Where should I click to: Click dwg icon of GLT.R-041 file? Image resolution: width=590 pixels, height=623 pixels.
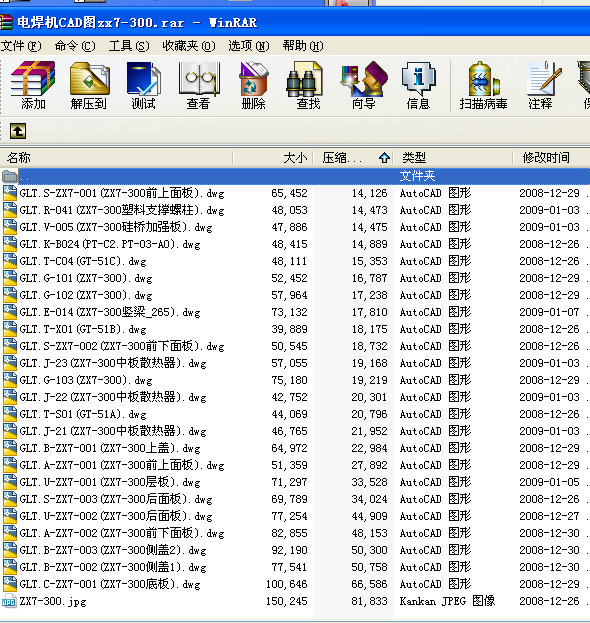pyautogui.click(x=10, y=210)
